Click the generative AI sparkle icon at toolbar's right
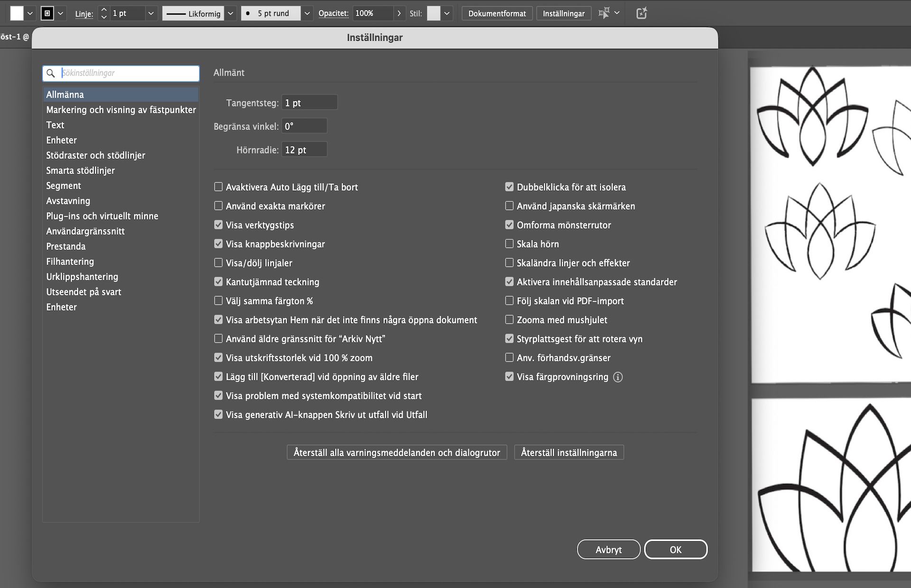911x588 pixels. pyautogui.click(x=641, y=13)
